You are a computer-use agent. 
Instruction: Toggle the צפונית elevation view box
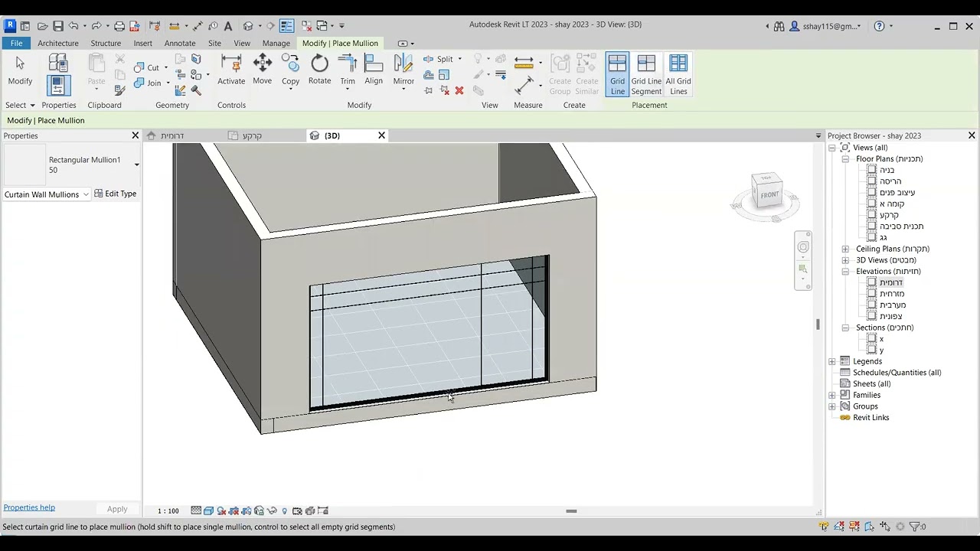tap(871, 316)
